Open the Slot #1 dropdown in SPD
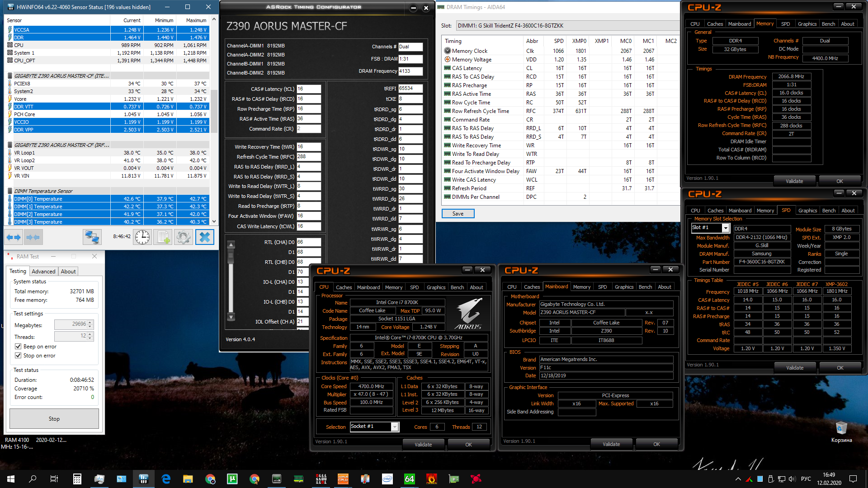 point(725,228)
